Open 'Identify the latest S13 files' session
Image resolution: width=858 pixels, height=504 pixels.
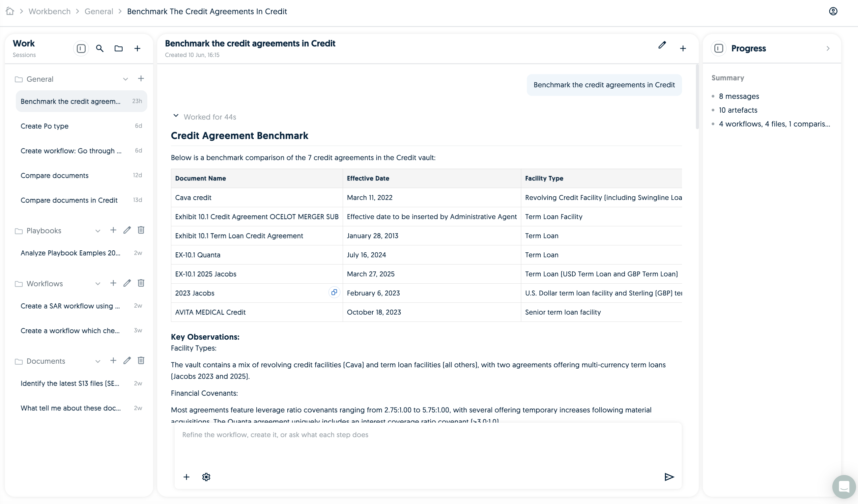tap(81, 383)
